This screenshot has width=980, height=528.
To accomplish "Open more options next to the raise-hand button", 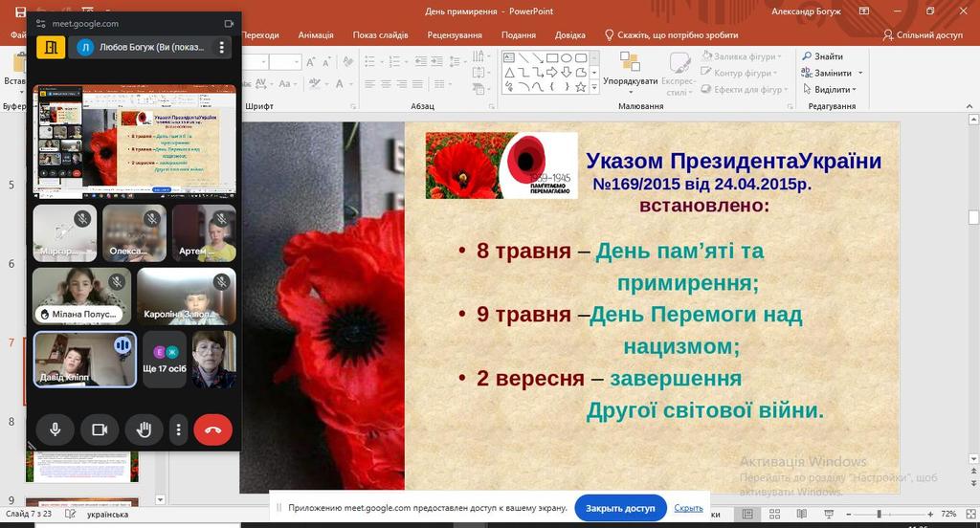I will tap(179, 430).
